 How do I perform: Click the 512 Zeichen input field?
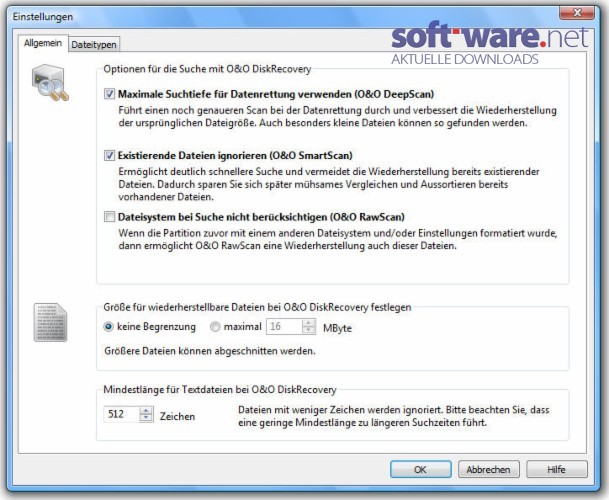121,414
